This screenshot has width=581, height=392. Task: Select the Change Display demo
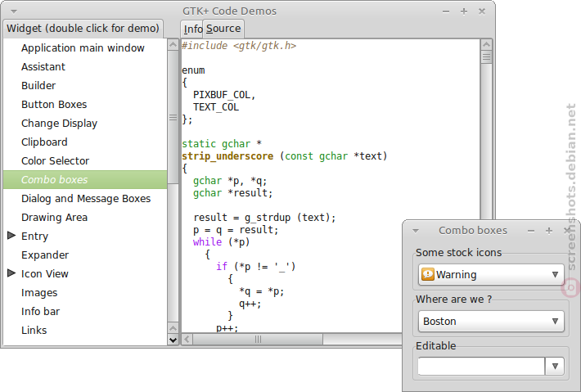85,124
